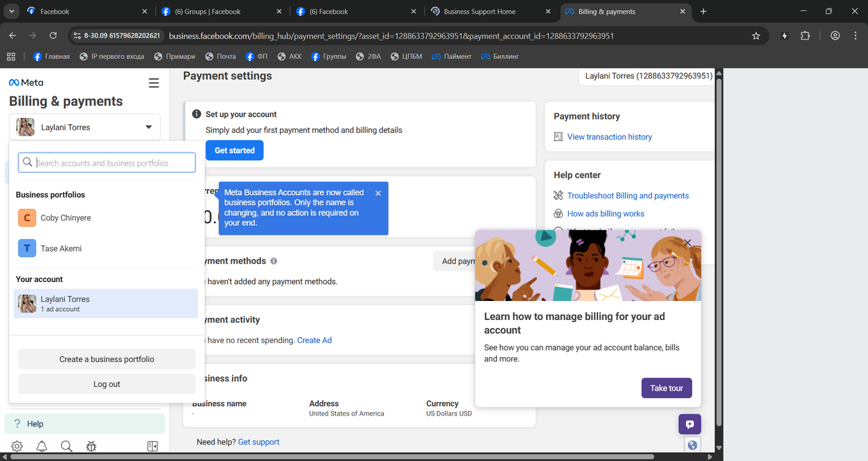Open the ЦПБМ bookmark
Screen dimensions: 868x461
tap(406, 56)
